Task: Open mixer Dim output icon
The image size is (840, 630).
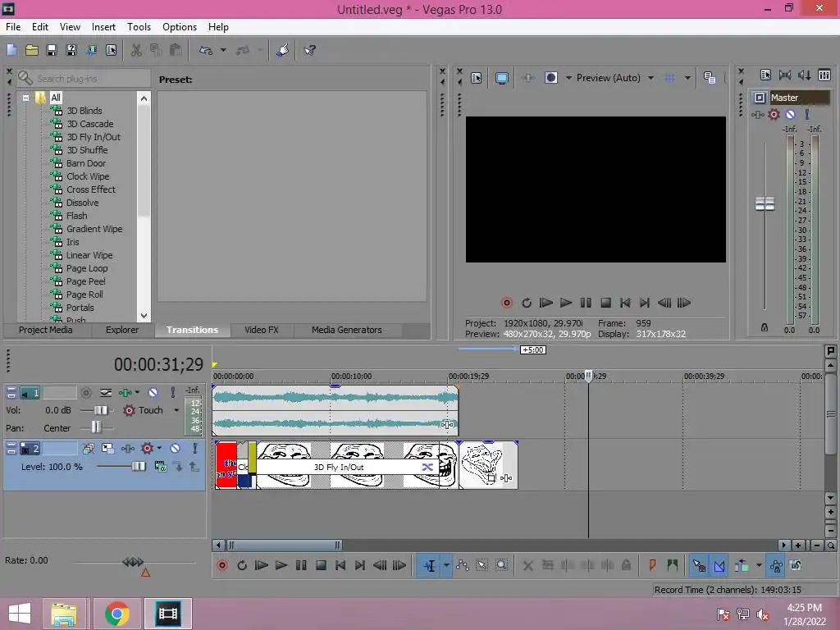Action: click(x=805, y=75)
